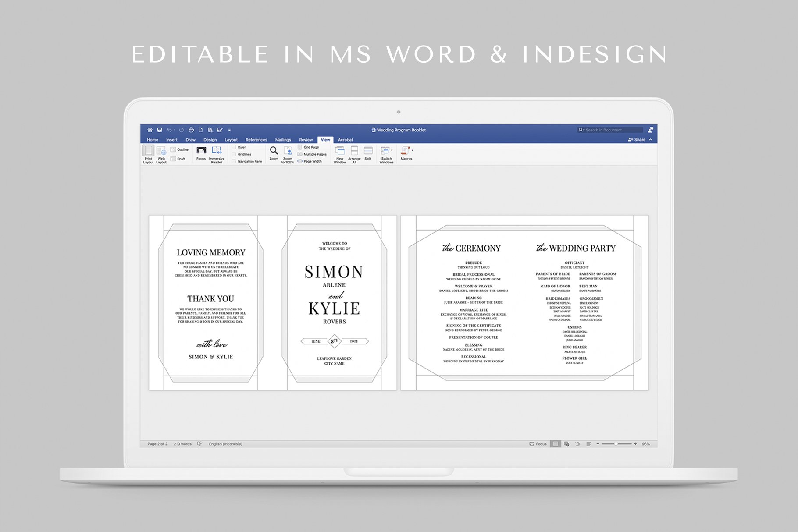The height and width of the screenshot is (532, 798).
Task: Click the 210 words count
Action: [x=182, y=444]
